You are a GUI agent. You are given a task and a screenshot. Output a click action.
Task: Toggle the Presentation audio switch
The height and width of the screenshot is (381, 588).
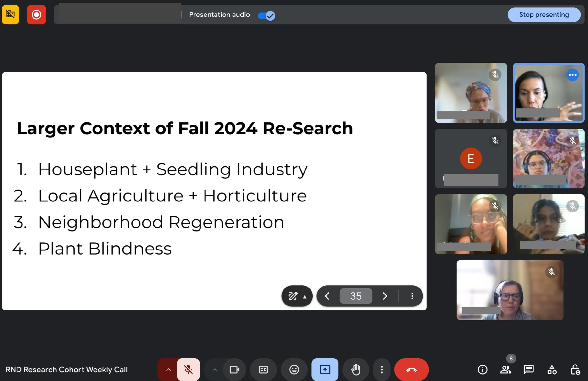click(266, 16)
